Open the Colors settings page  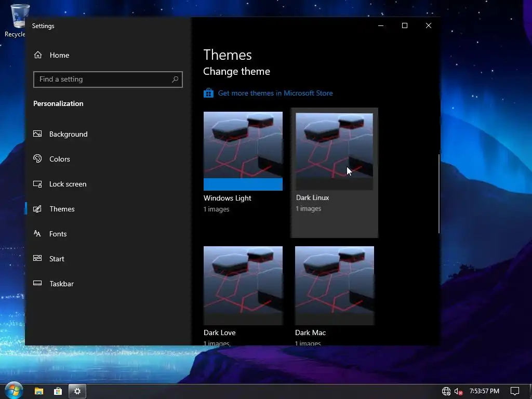click(60, 159)
